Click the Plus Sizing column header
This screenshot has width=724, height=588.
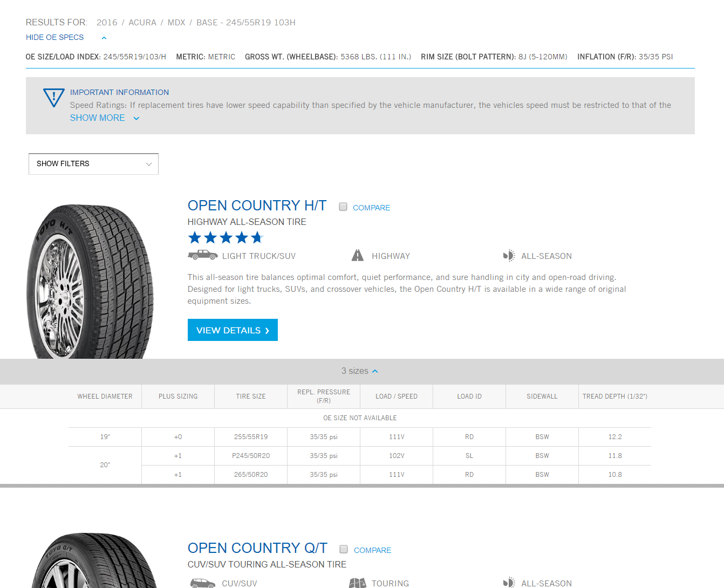click(178, 396)
